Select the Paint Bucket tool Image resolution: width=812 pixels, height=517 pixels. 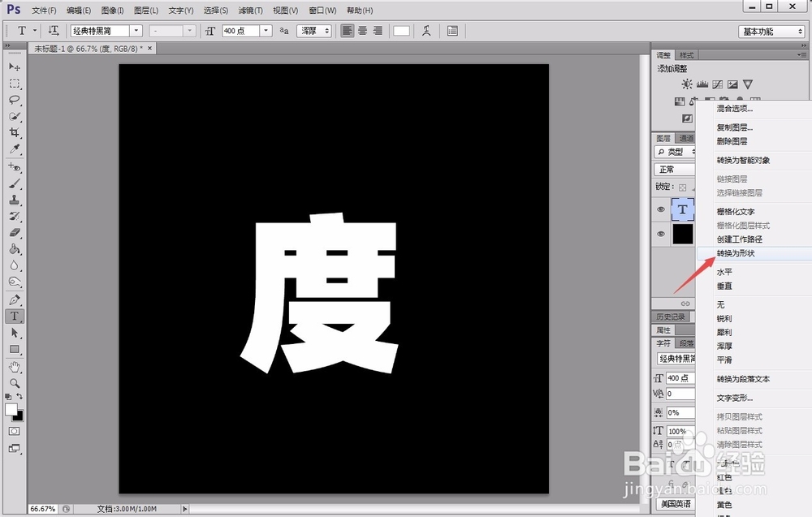15,249
